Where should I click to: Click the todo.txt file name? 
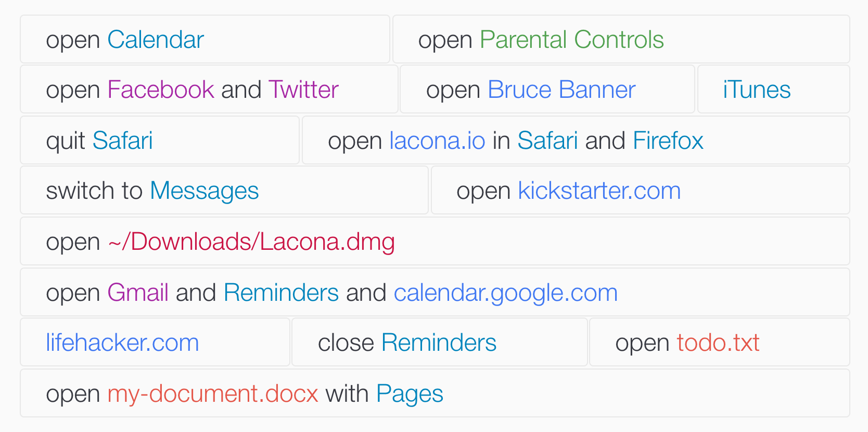pyautogui.click(x=718, y=342)
